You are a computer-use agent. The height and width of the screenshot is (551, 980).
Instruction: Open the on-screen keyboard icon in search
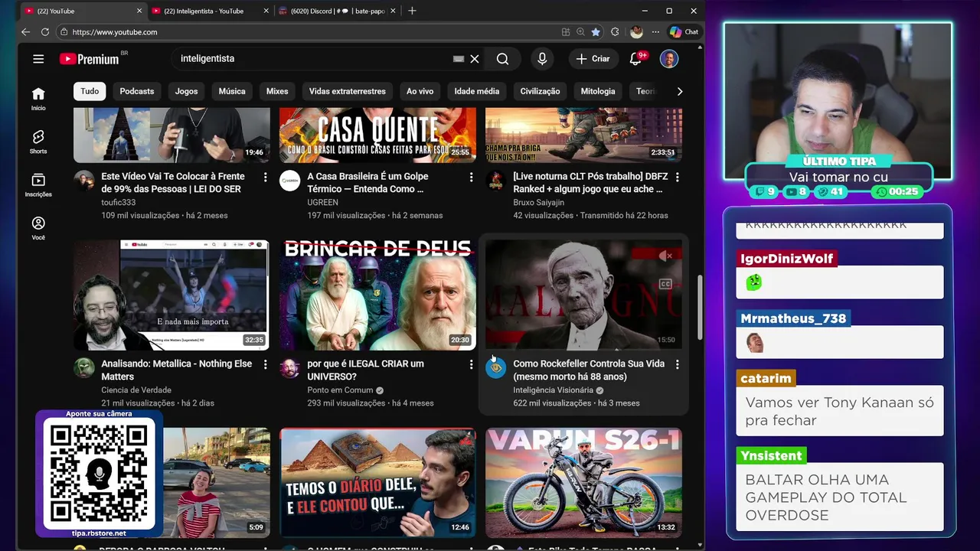pos(459,59)
